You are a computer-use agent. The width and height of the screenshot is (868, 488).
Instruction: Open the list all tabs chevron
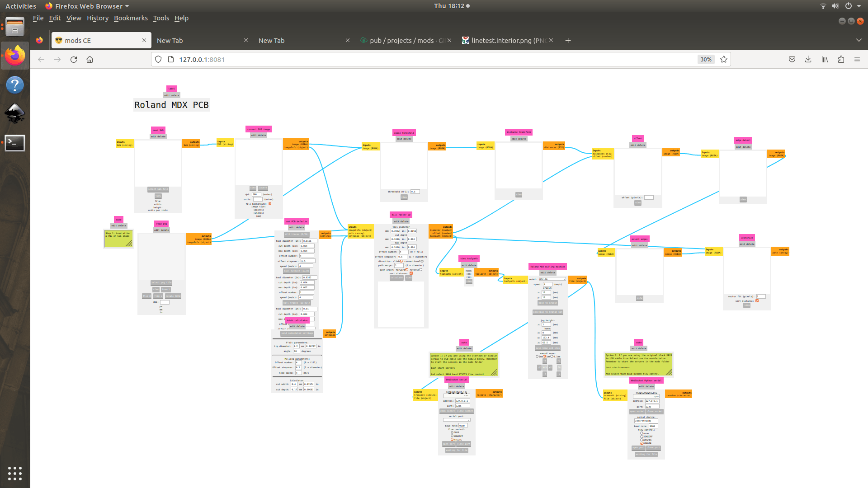pyautogui.click(x=859, y=40)
